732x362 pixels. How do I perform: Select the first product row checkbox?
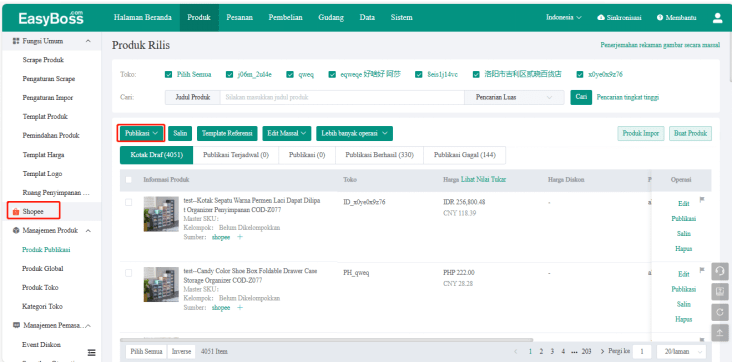128,202
